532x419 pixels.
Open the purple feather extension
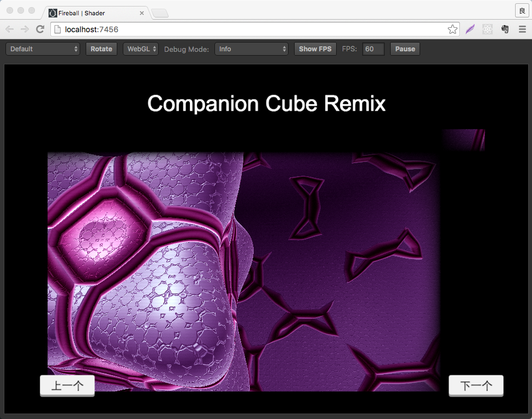click(x=470, y=29)
